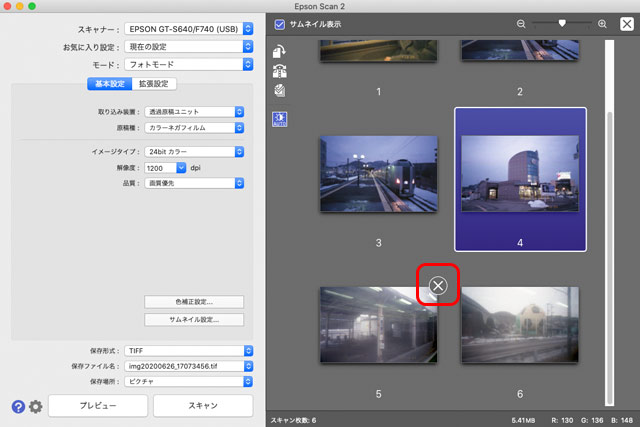
Task: Click the zoom in magnifier icon
Action: pos(602,23)
